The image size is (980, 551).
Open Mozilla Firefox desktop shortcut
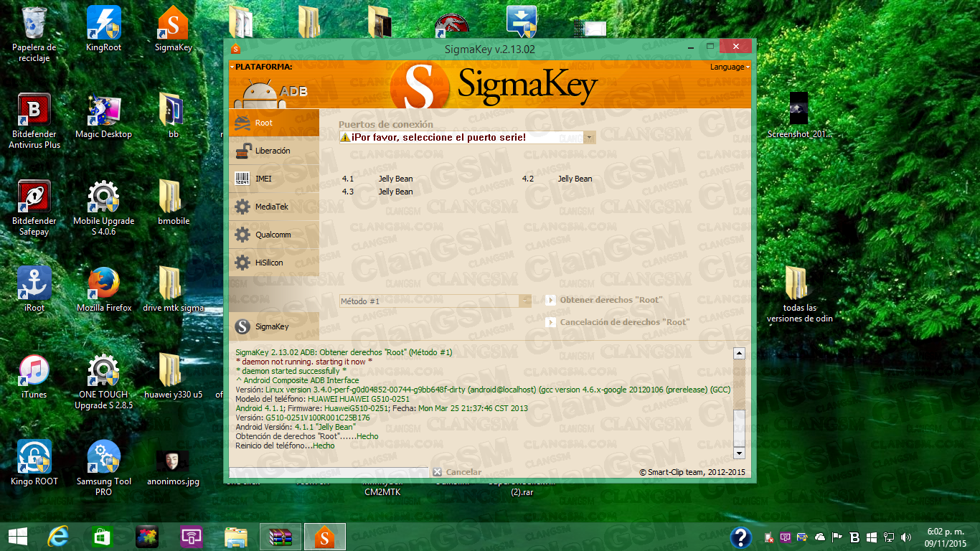pos(103,290)
